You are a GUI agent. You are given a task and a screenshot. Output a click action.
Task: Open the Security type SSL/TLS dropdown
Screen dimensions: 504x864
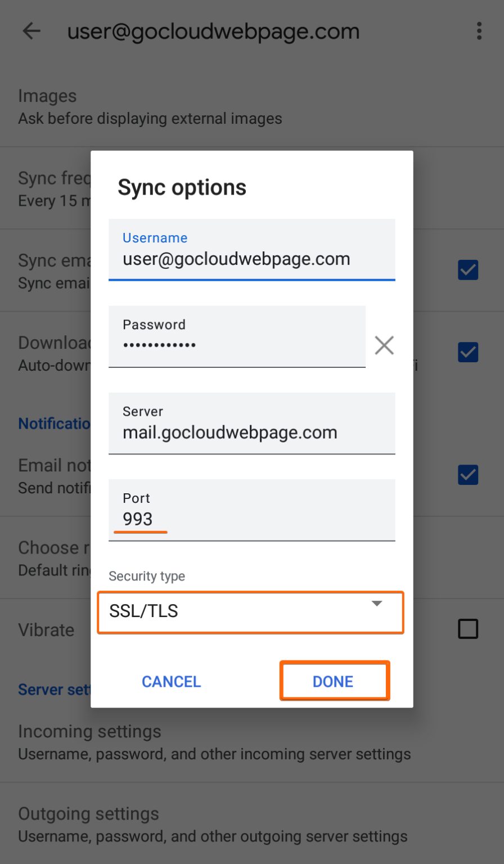tap(250, 612)
